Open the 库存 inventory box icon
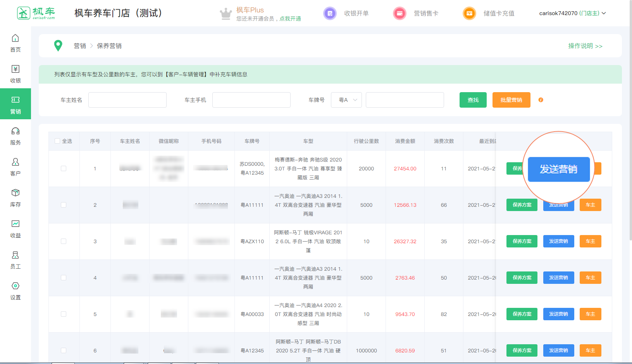 coord(15,193)
